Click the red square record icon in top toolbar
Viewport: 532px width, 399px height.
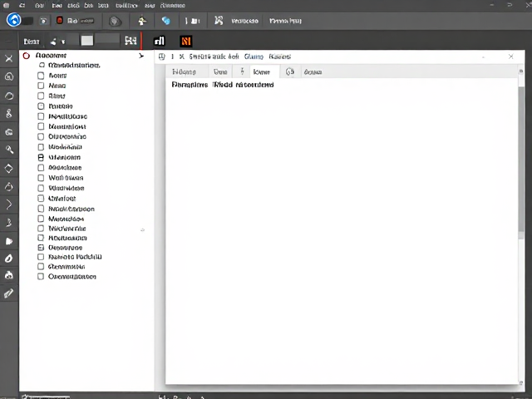pyautogui.click(x=60, y=20)
